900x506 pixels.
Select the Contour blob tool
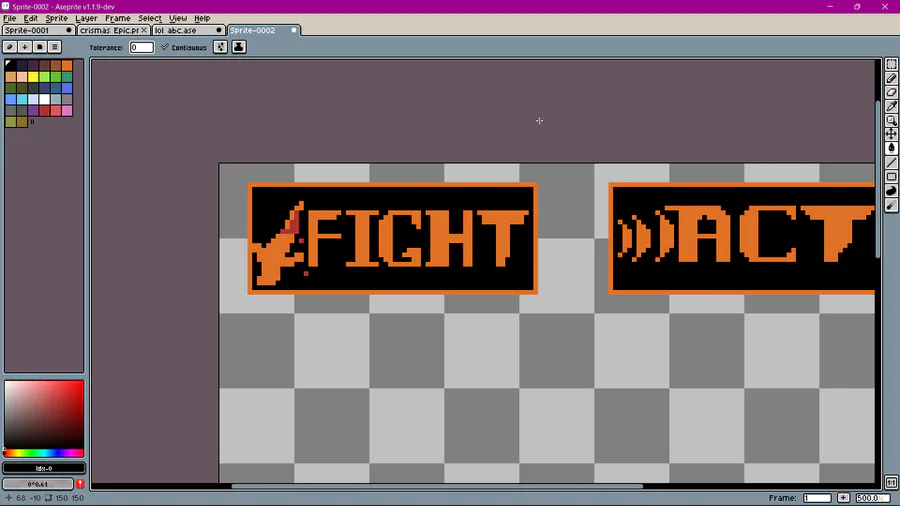(x=891, y=190)
